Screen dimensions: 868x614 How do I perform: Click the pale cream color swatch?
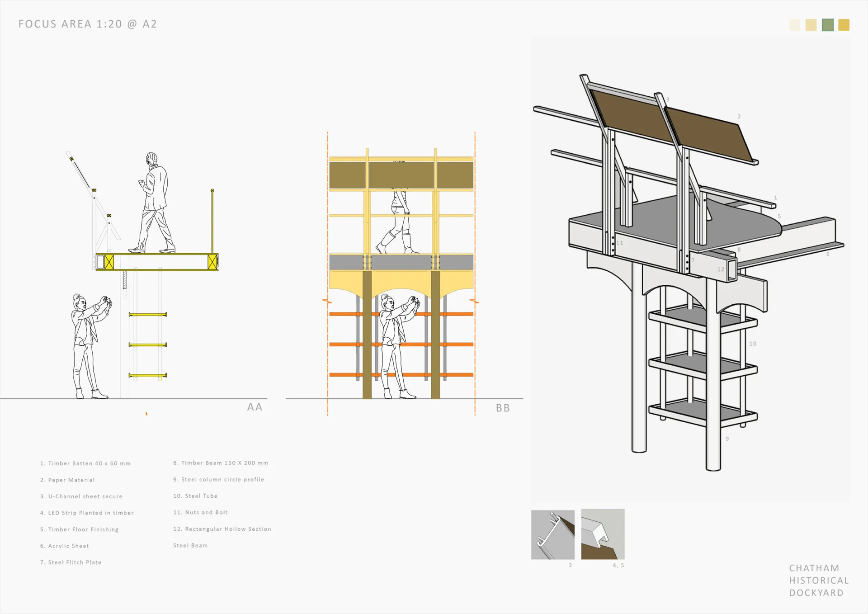(x=794, y=25)
